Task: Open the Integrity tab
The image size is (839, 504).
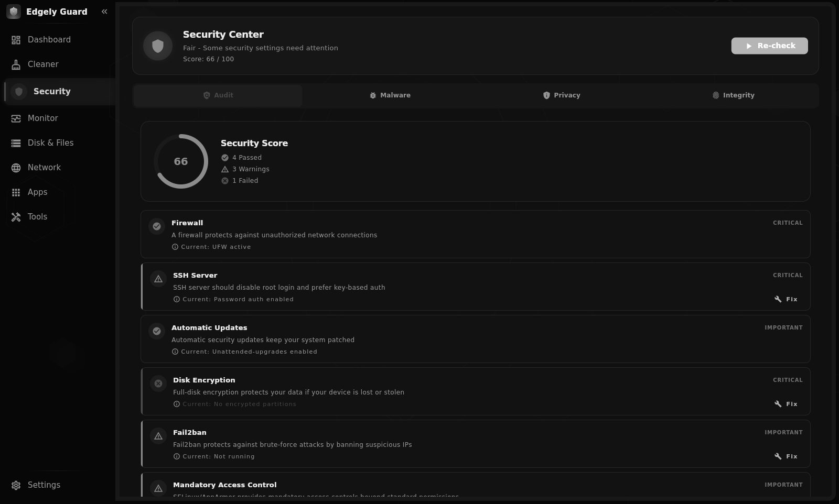Action: click(734, 95)
